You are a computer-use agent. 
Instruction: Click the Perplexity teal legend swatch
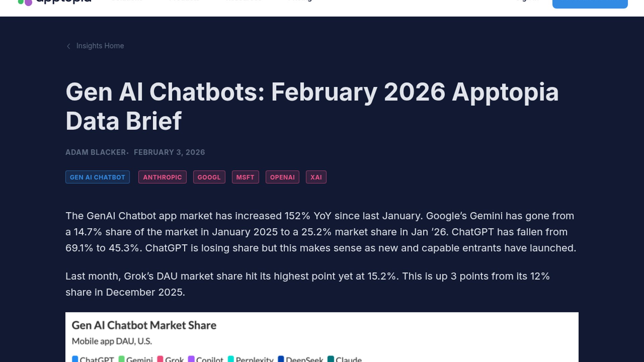point(231,359)
